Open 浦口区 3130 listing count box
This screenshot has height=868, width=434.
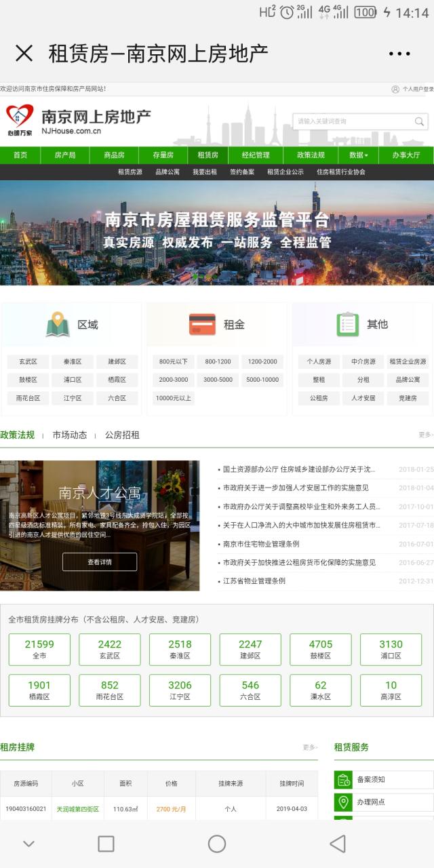tap(391, 650)
